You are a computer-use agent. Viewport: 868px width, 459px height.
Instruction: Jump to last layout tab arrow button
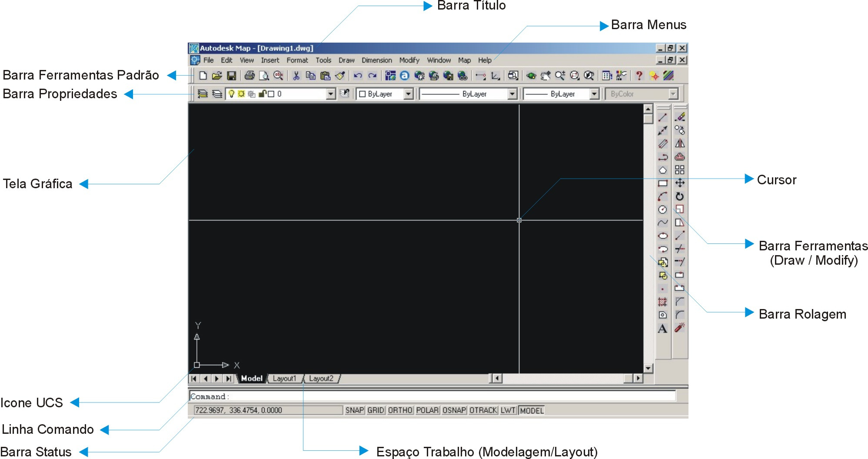(228, 379)
